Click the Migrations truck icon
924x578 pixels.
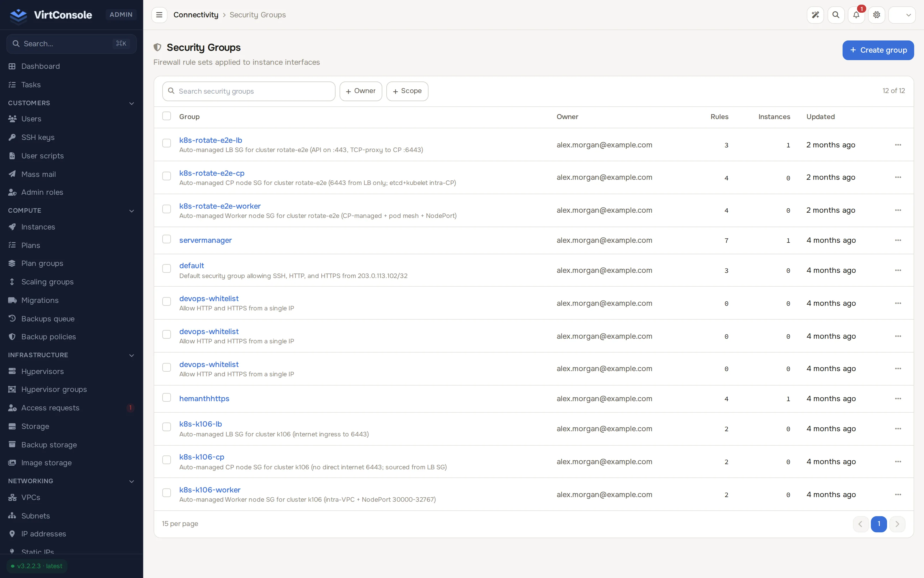pos(12,300)
